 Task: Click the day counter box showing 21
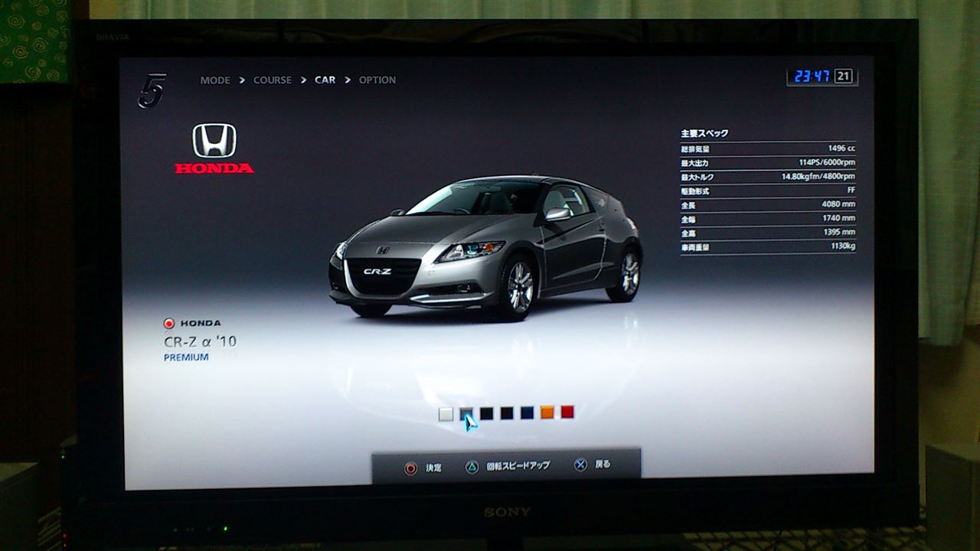point(843,77)
